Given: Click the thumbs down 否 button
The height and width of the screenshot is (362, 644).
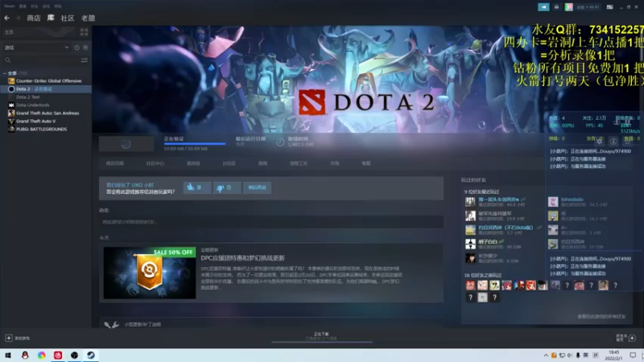Looking at the screenshot, I should tap(227, 187).
